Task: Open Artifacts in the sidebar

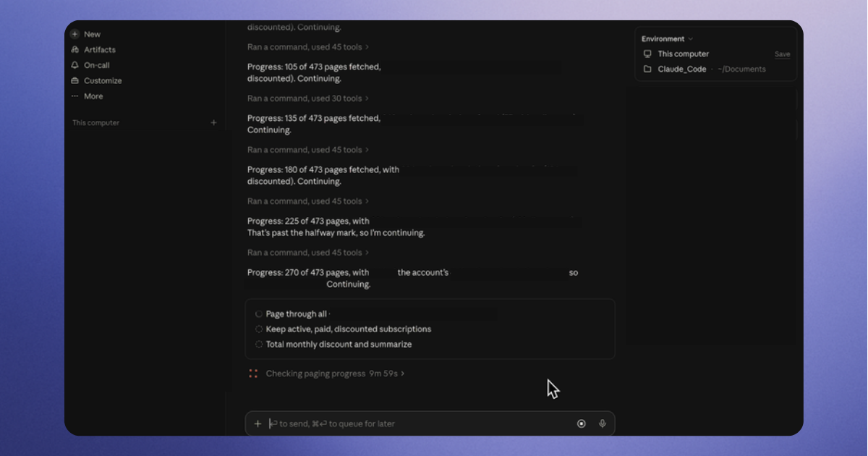Action: pos(100,50)
